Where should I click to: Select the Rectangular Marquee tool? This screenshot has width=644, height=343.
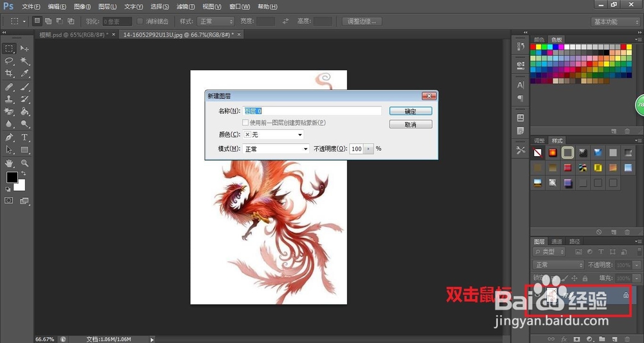pyautogui.click(x=10, y=48)
